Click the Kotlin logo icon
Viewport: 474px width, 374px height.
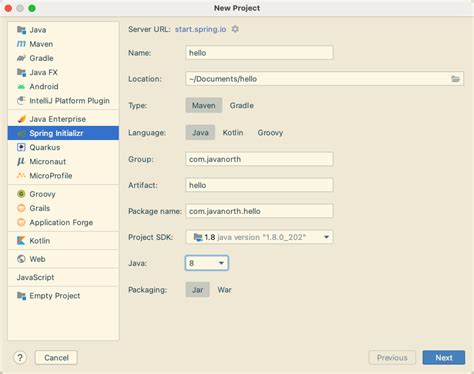pos(21,241)
